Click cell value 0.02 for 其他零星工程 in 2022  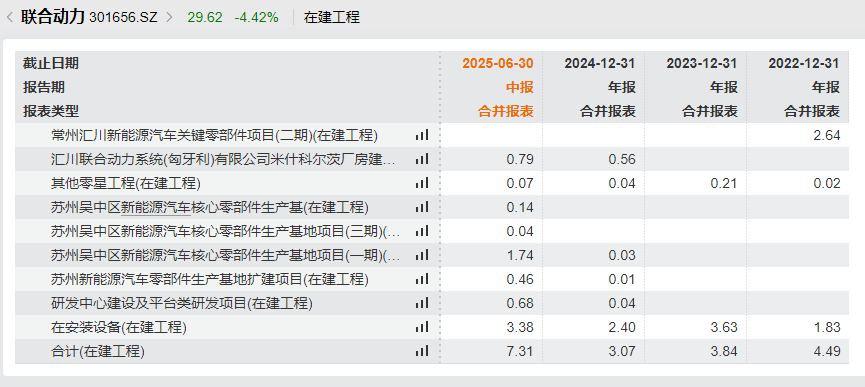826,183
